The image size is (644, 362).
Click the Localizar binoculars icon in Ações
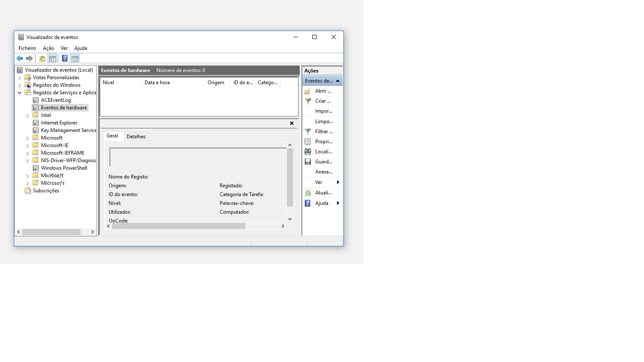pyautogui.click(x=308, y=152)
